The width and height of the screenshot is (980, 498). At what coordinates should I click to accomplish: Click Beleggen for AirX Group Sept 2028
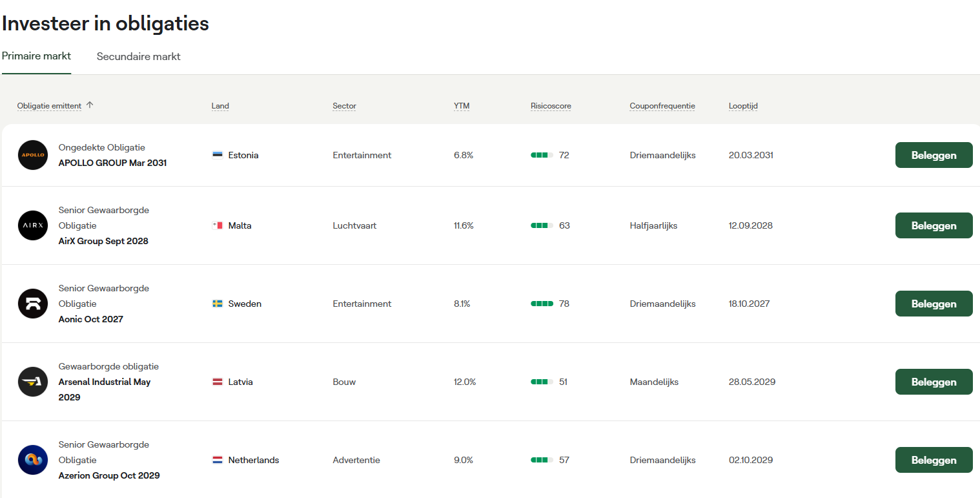point(934,225)
